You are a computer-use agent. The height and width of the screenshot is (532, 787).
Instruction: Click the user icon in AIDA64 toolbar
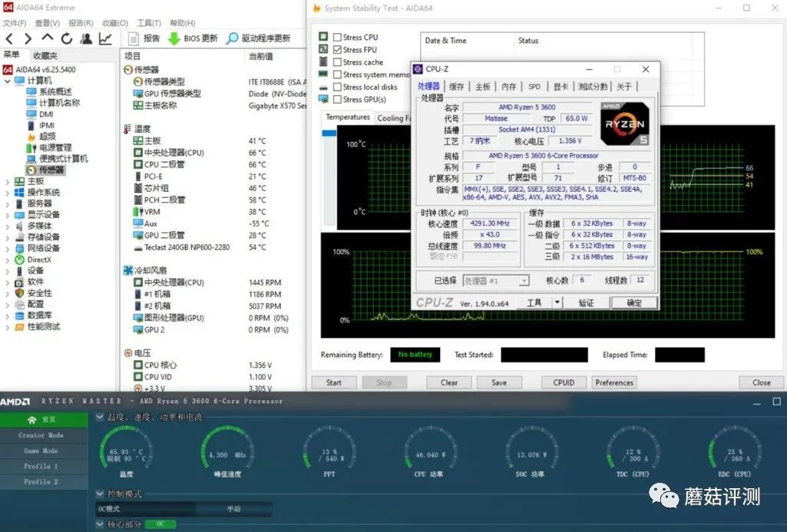coord(86,38)
